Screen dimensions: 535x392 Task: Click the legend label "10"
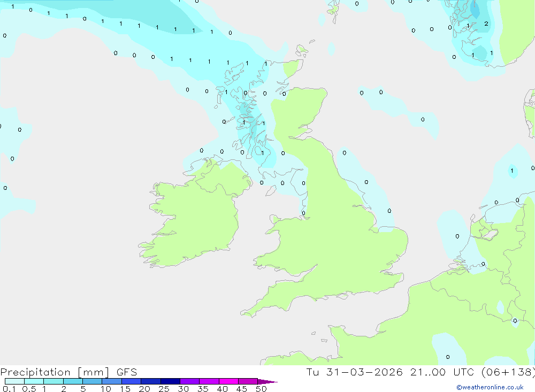[106, 389]
